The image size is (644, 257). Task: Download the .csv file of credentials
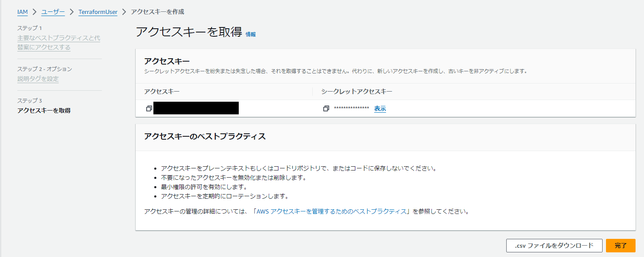click(x=554, y=246)
